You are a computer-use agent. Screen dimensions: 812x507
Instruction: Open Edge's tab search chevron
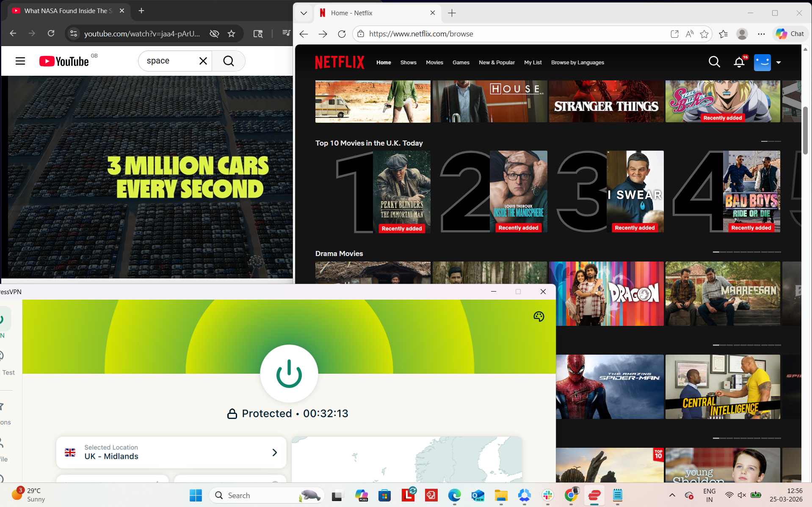(304, 13)
